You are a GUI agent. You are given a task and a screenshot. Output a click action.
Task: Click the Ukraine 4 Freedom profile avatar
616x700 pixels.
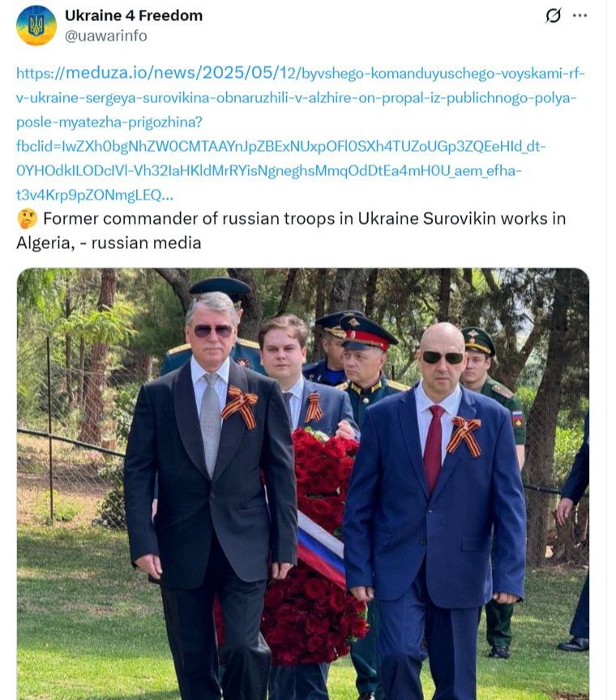pos(36,25)
